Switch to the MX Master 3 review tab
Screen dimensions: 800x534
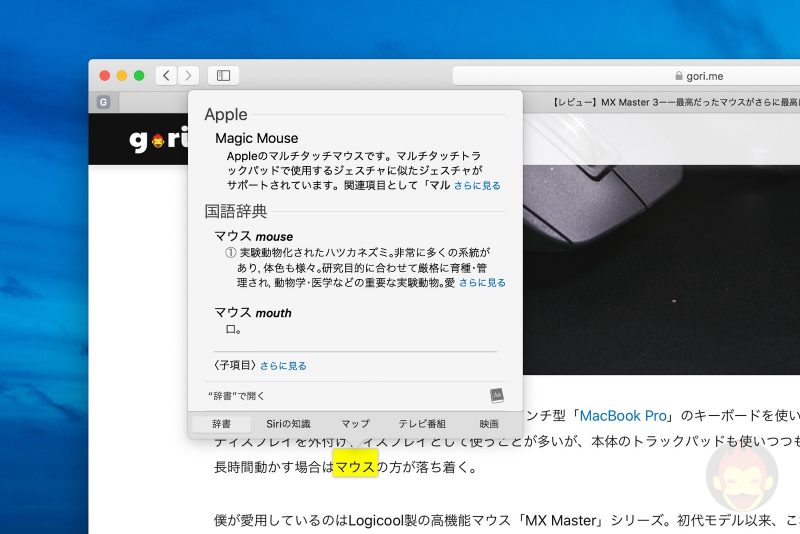[x=676, y=102]
